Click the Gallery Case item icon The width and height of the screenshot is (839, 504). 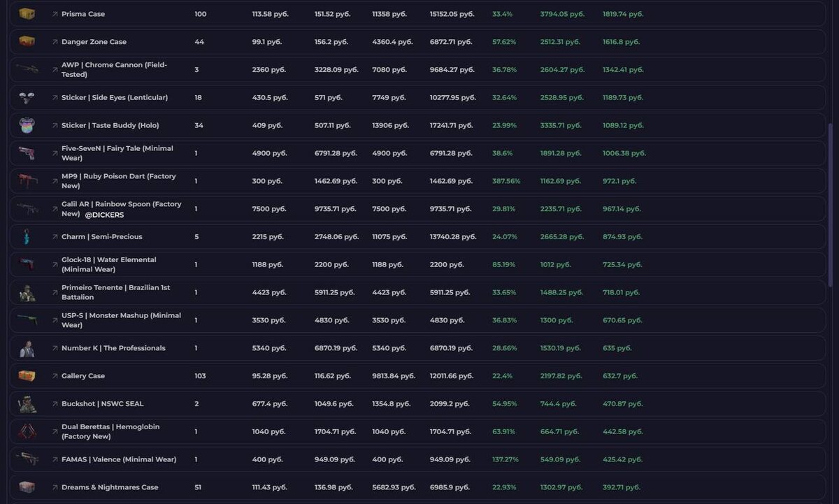(27, 376)
